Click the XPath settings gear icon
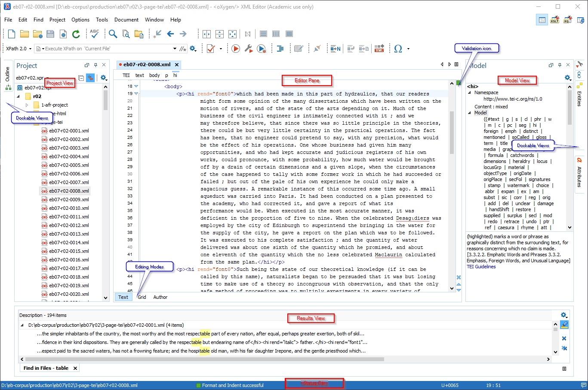This screenshot has width=588, height=390. [193, 49]
